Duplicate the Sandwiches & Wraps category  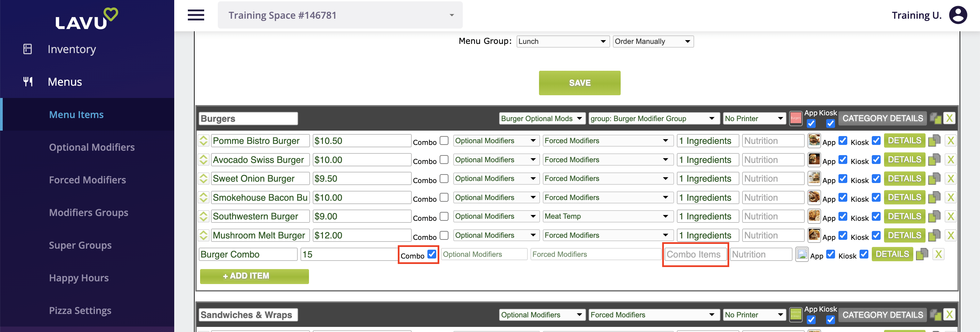point(935,315)
